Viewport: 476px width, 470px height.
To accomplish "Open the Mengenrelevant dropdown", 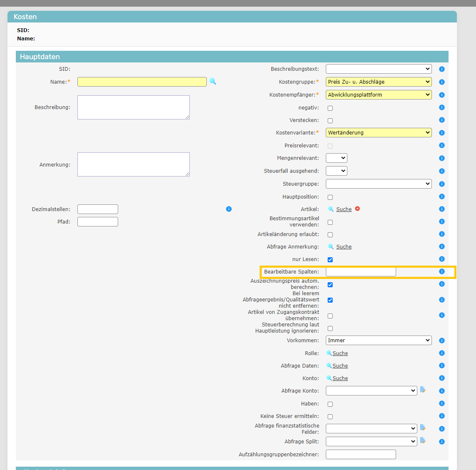I will [336, 158].
